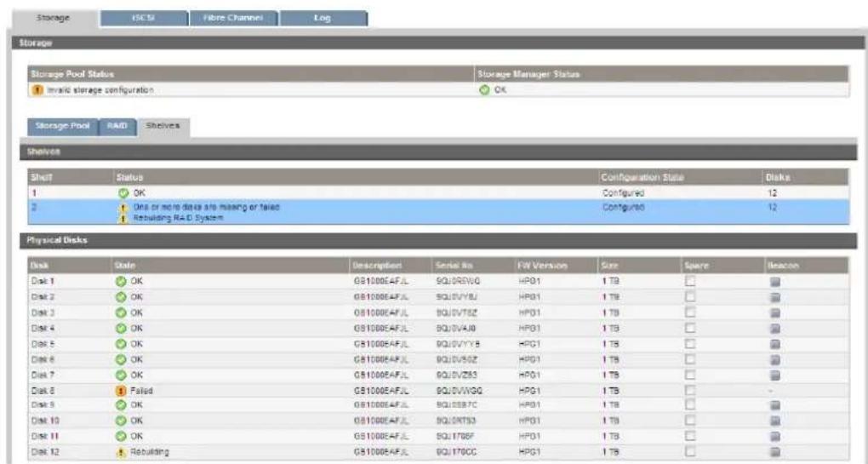Tick the Spare checkbox for Disk 8
The image size is (868, 464).
tap(690, 391)
